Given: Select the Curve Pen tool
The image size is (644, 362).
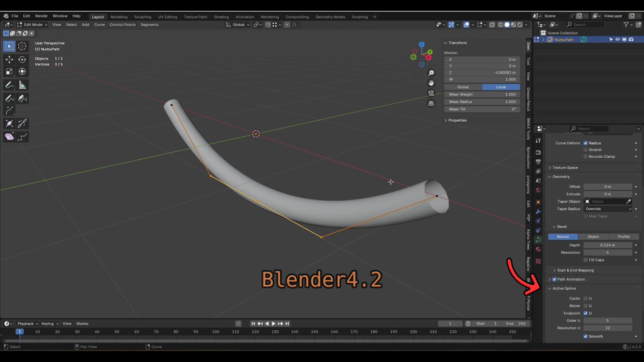Looking at the screenshot, I should (x=22, y=98).
